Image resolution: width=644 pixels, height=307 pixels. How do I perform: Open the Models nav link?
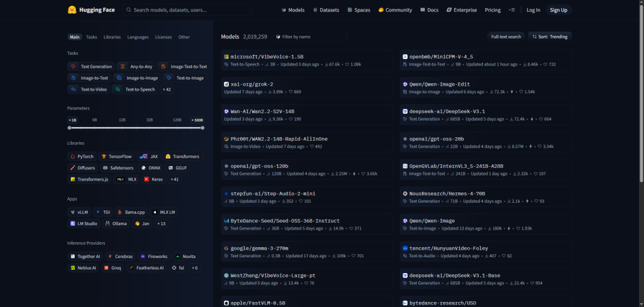pyautogui.click(x=293, y=10)
